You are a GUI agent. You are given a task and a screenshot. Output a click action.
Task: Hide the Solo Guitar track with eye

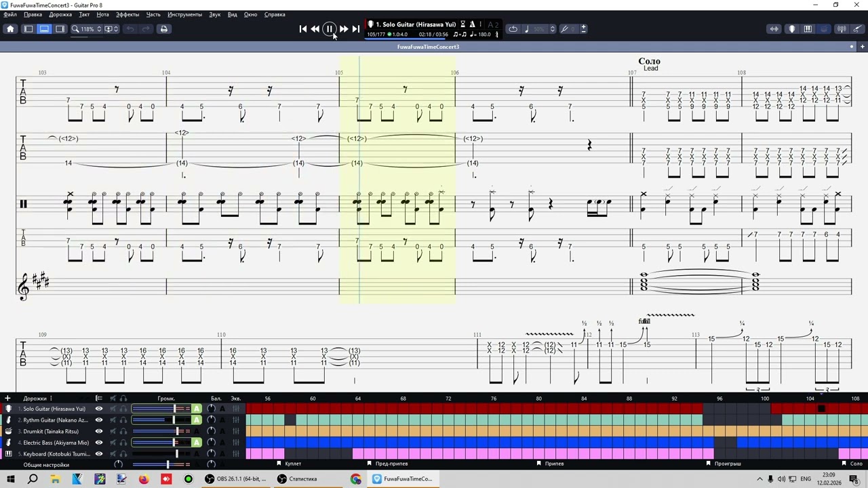[x=99, y=409]
